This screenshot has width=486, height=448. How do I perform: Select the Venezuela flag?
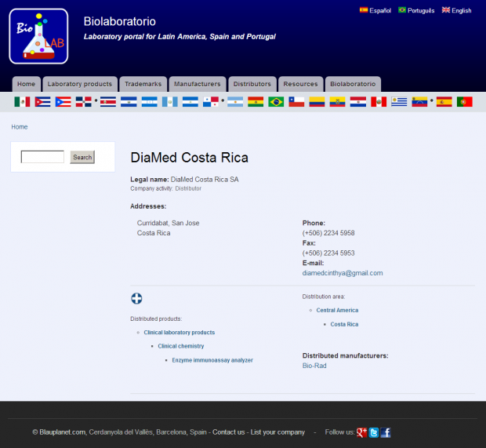coord(419,102)
